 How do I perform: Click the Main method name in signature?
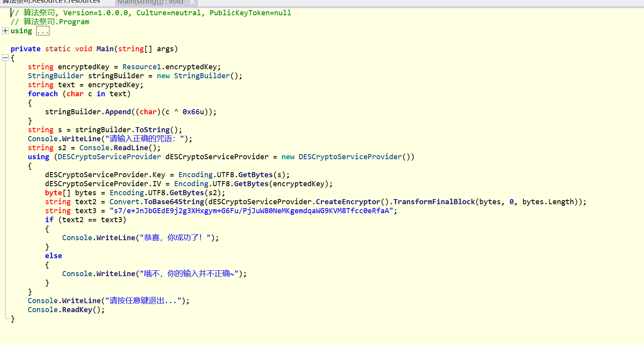tap(105, 49)
